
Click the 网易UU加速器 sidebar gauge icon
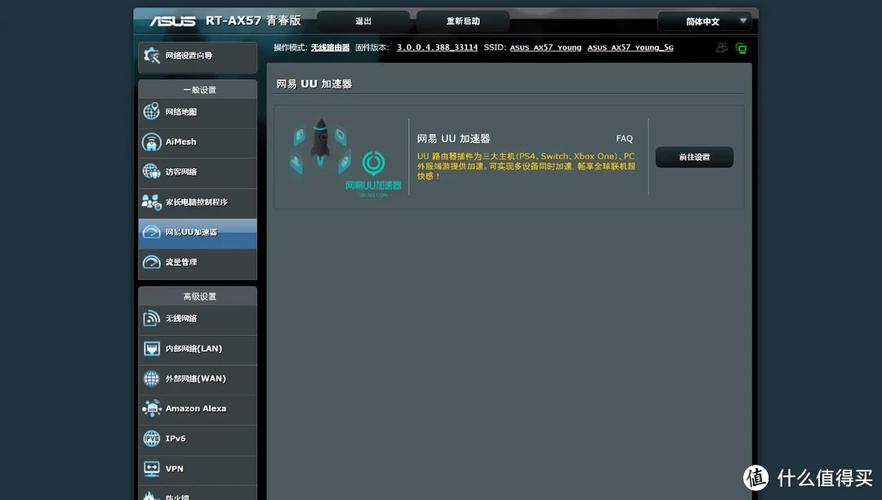pos(151,232)
